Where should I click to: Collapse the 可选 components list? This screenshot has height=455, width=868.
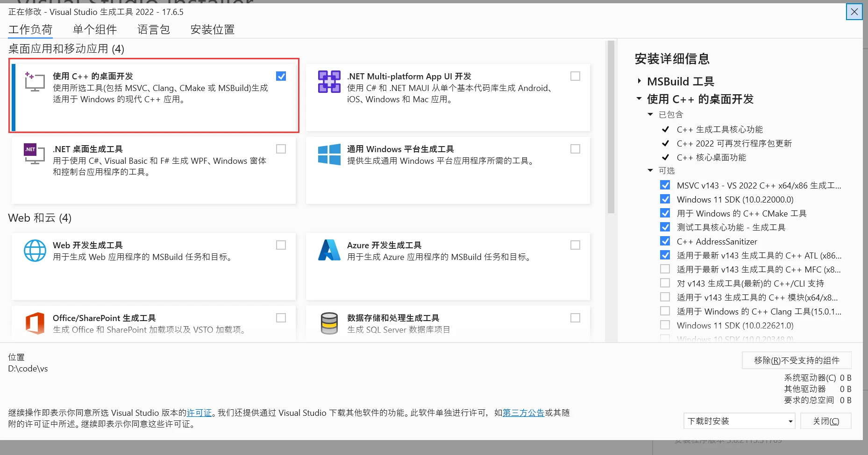pyautogui.click(x=650, y=170)
